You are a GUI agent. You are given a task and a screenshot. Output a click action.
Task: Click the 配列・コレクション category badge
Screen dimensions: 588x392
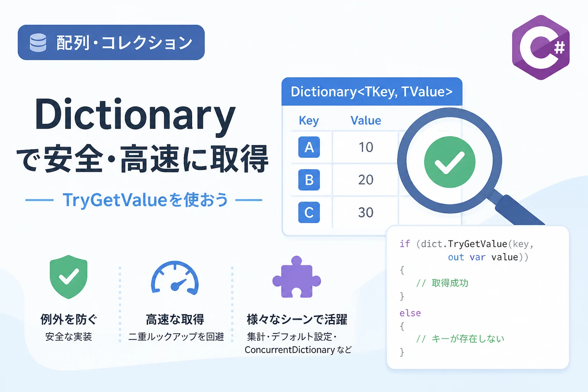coord(111,42)
